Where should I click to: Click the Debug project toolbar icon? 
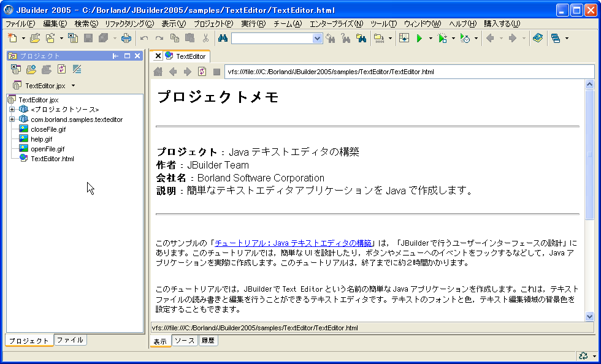click(443, 39)
